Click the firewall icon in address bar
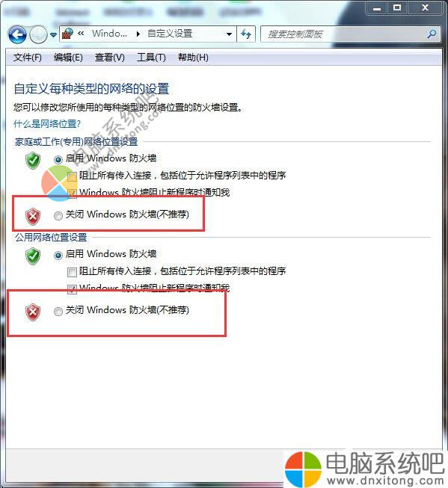Image resolution: width=448 pixels, height=488 pixels. (x=67, y=34)
